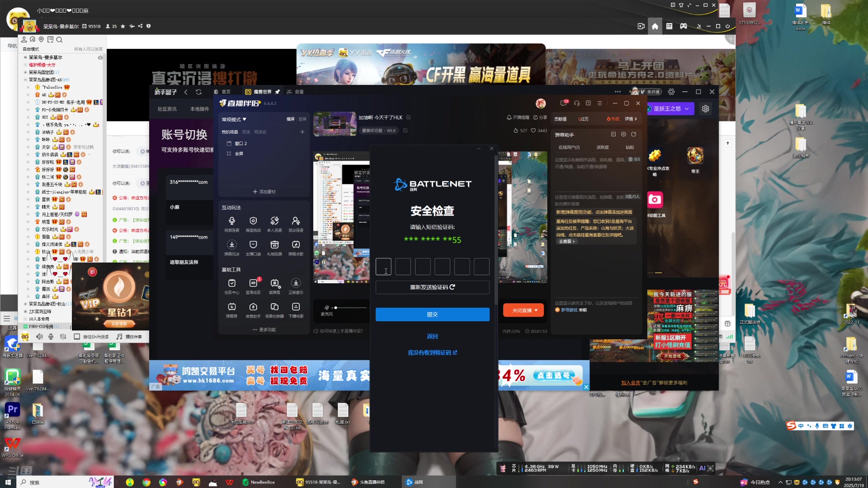The image size is (868, 488).
Task: Open 弹幕秀 danmaku show icon
Action: [231, 310]
